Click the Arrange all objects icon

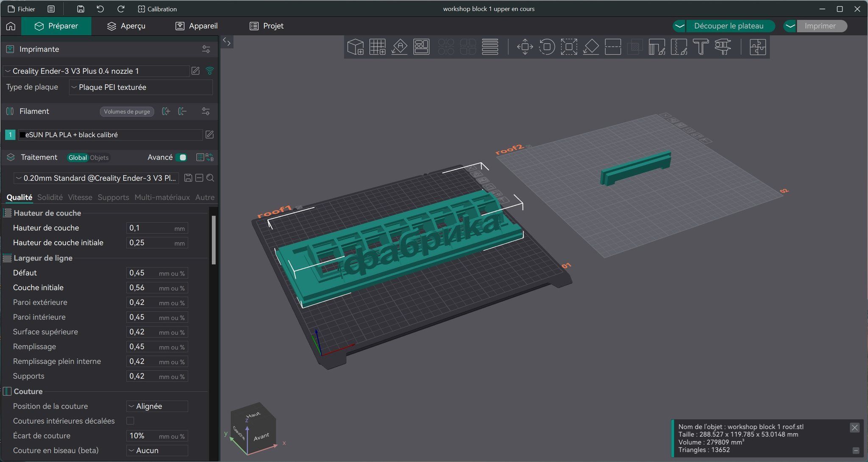[421, 47]
